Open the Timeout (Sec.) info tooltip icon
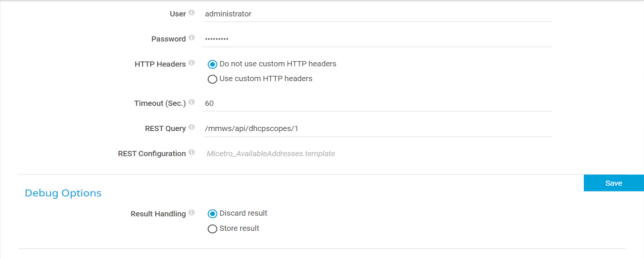644x259 pixels. click(x=192, y=102)
